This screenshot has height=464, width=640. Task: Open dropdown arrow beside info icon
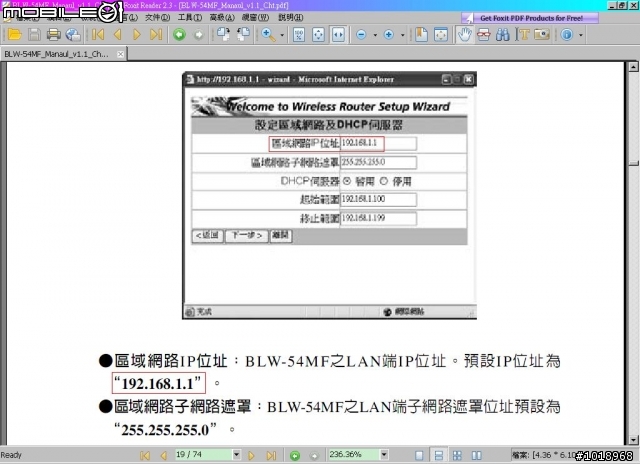tap(581, 35)
